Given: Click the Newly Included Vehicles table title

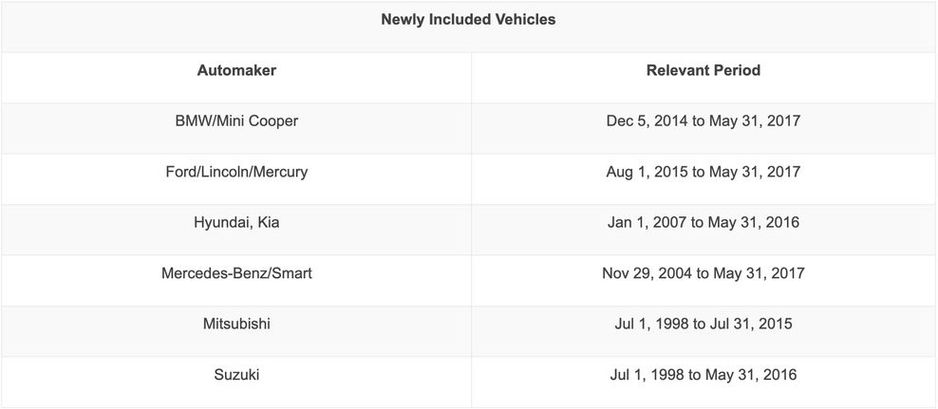Looking at the screenshot, I should click(x=468, y=19).
